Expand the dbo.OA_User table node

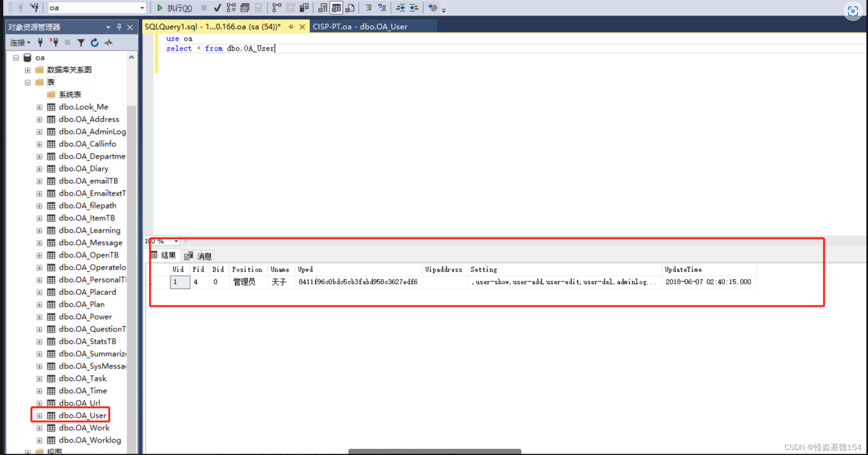coord(39,416)
